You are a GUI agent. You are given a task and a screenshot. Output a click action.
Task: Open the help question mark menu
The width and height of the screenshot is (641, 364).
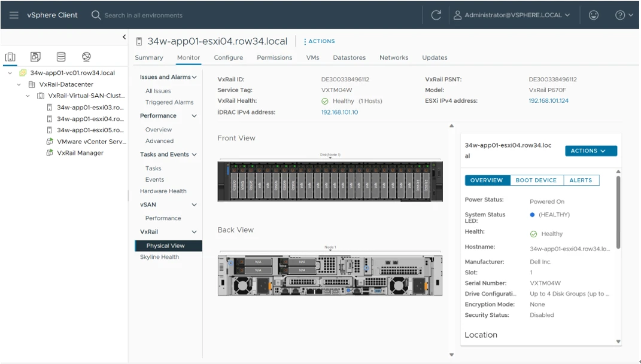(x=624, y=15)
